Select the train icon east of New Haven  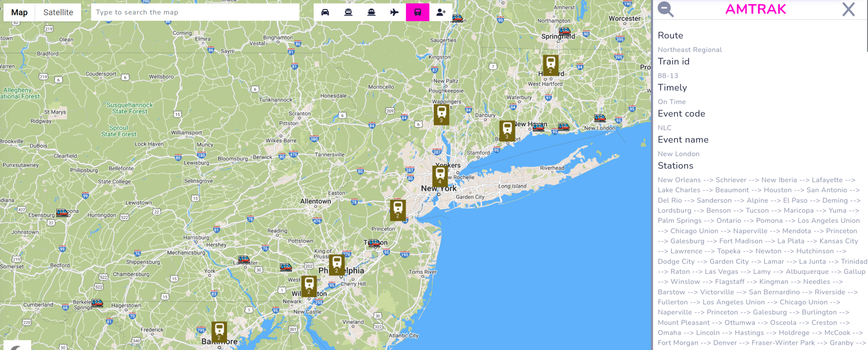click(x=563, y=127)
